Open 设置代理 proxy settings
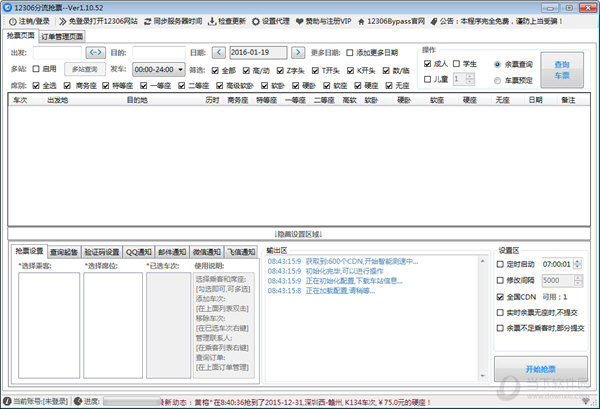The height and width of the screenshot is (409, 600). coord(283,20)
